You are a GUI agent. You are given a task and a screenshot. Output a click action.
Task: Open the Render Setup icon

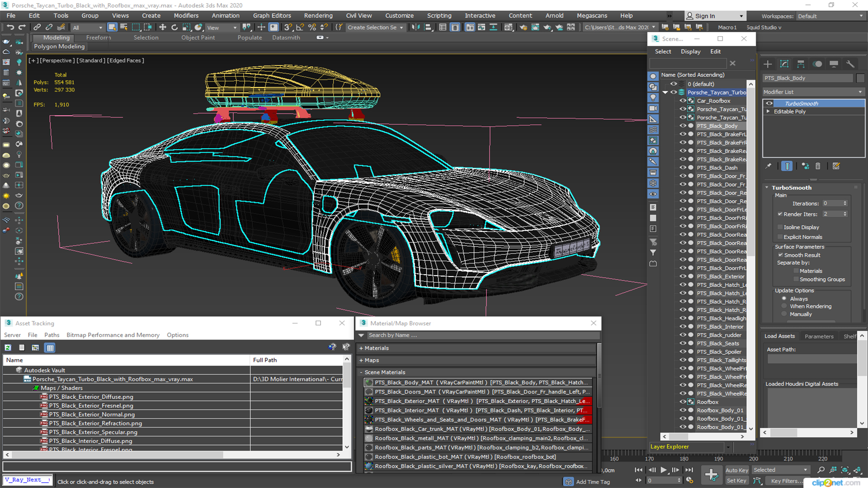pyautogui.click(x=523, y=27)
